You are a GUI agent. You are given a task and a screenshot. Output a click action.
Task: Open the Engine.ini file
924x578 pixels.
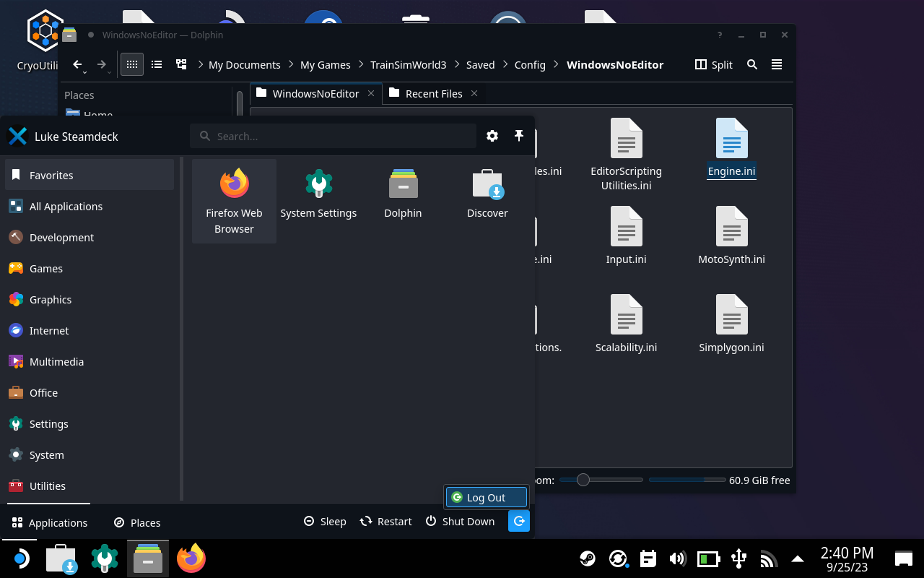(x=731, y=148)
